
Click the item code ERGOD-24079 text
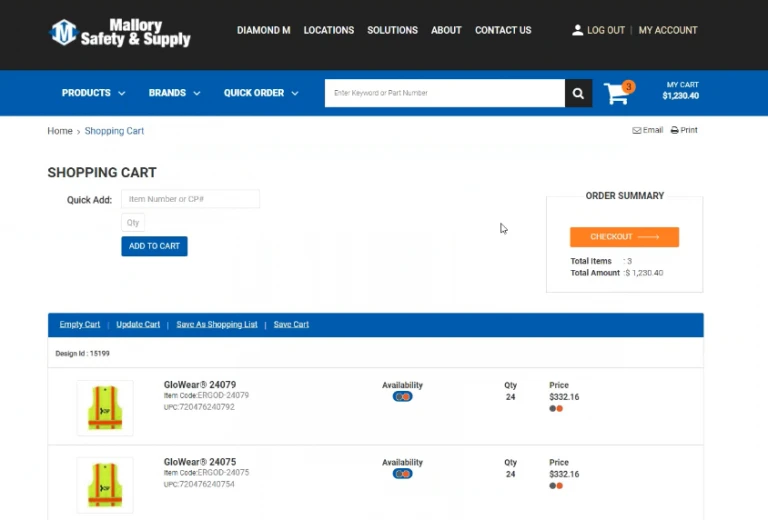click(x=206, y=396)
